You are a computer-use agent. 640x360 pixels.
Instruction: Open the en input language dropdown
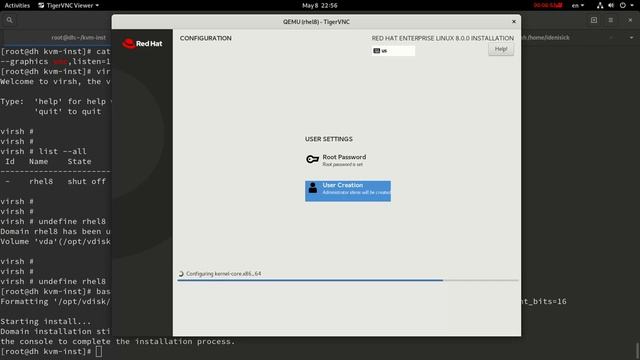pyautogui.click(x=578, y=5)
